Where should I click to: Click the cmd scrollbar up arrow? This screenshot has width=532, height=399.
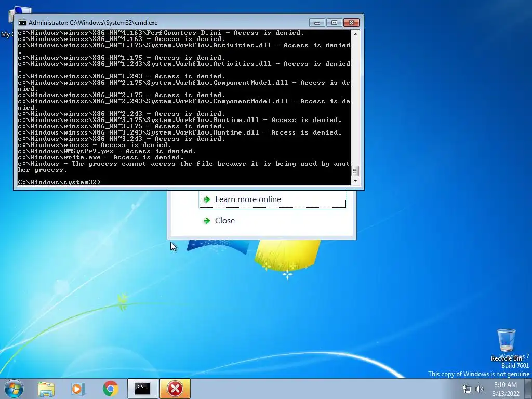click(355, 34)
